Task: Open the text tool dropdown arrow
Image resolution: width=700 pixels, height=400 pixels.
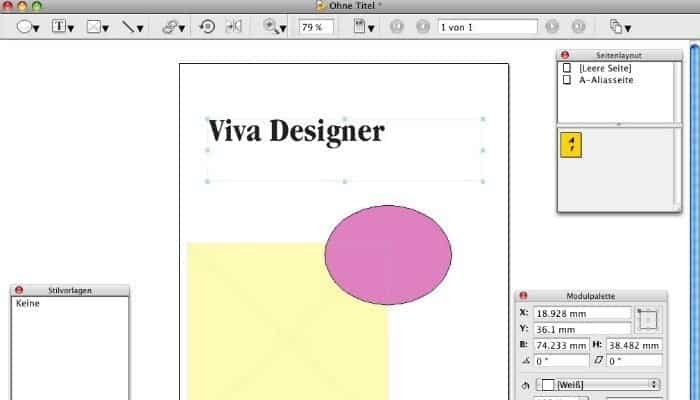Action: [x=71, y=29]
